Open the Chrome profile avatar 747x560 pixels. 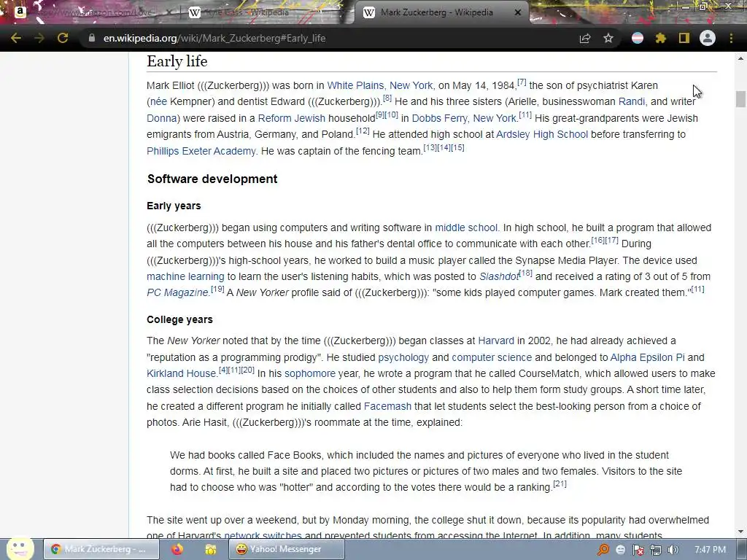point(708,38)
